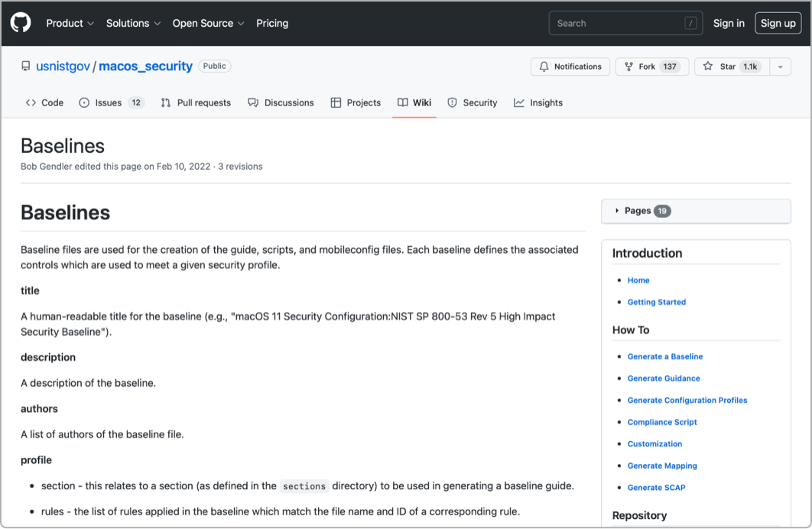Open the Star list dropdown arrow
Image resolution: width=812 pixels, height=529 pixels.
click(x=780, y=67)
